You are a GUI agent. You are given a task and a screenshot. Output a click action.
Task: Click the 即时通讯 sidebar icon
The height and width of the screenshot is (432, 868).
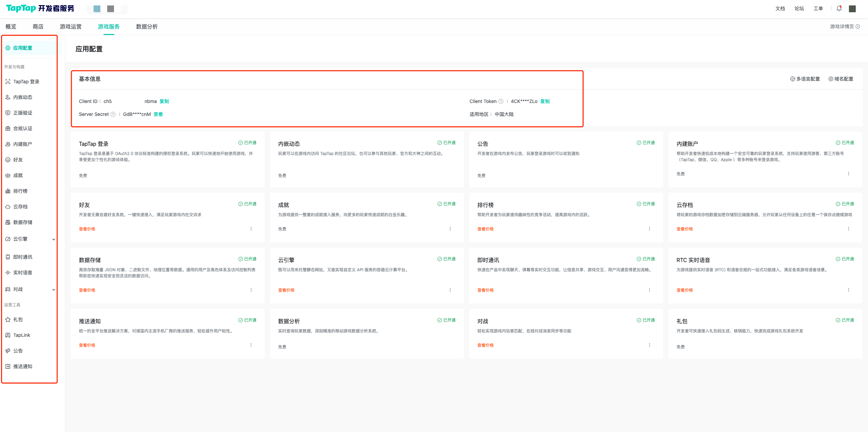8,257
